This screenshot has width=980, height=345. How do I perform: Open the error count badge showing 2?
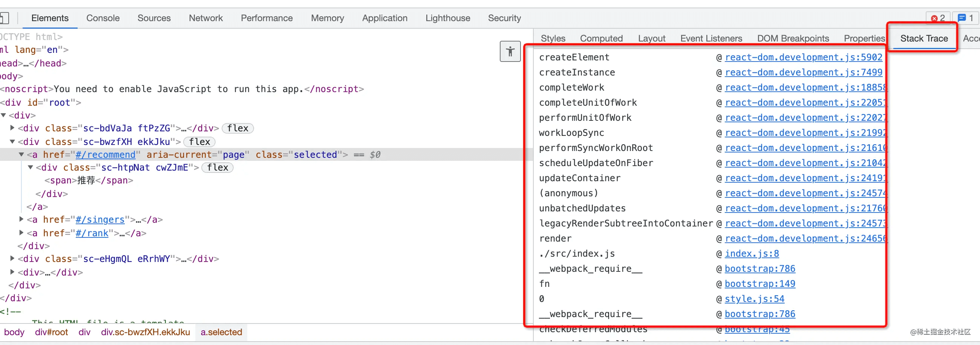coord(937,18)
